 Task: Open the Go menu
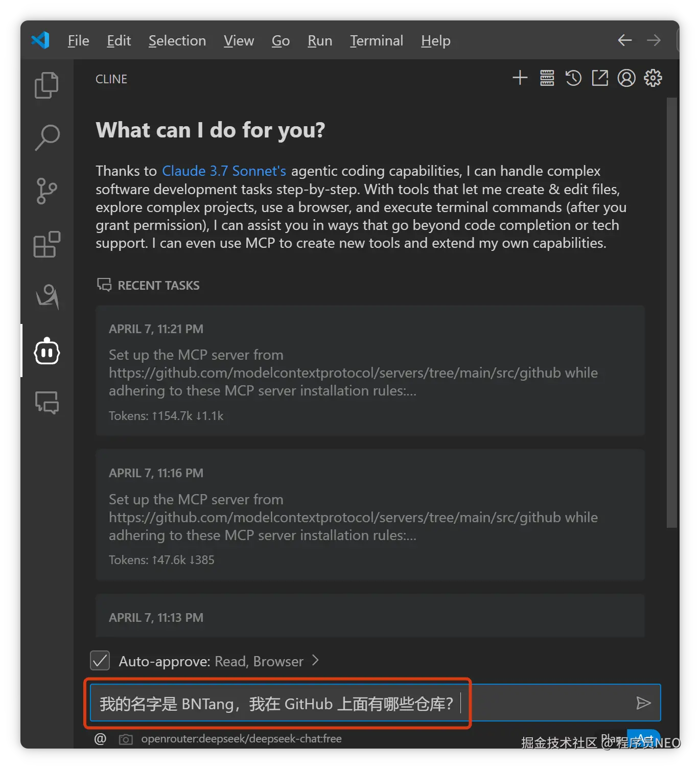point(281,40)
